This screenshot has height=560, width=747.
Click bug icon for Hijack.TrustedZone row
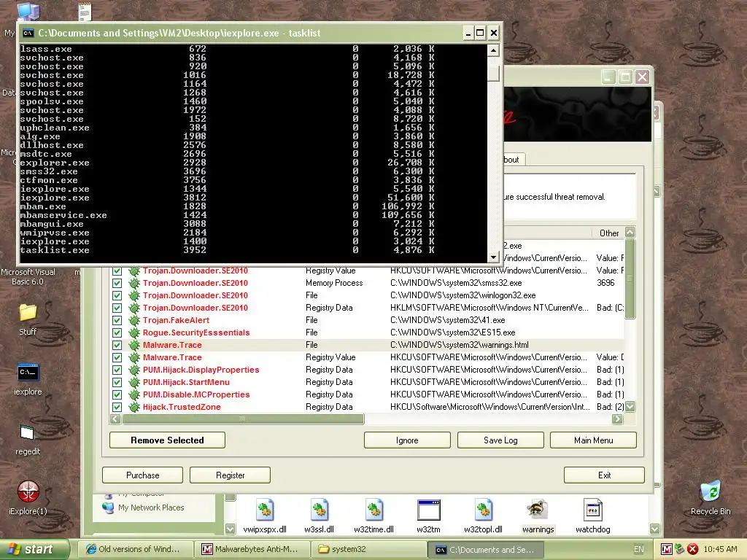point(134,407)
